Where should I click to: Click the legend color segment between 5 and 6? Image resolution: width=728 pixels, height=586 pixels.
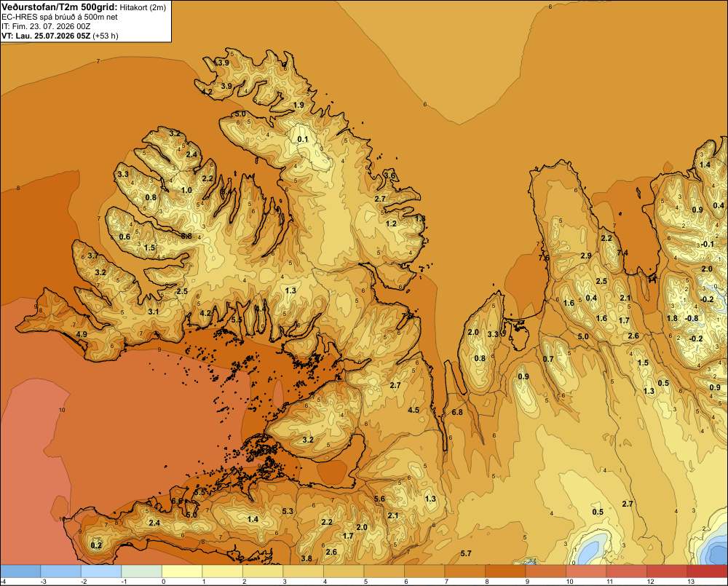[x=384, y=571]
